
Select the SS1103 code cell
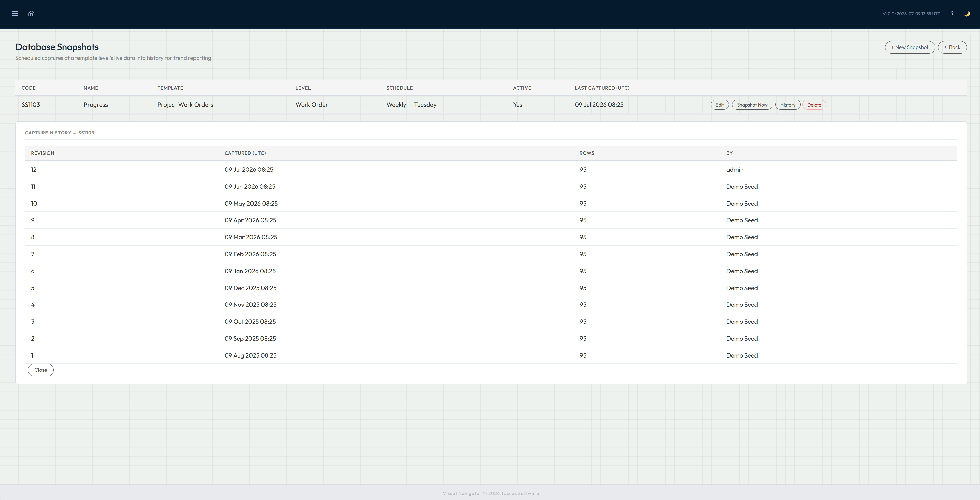click(x=31, y=105)
